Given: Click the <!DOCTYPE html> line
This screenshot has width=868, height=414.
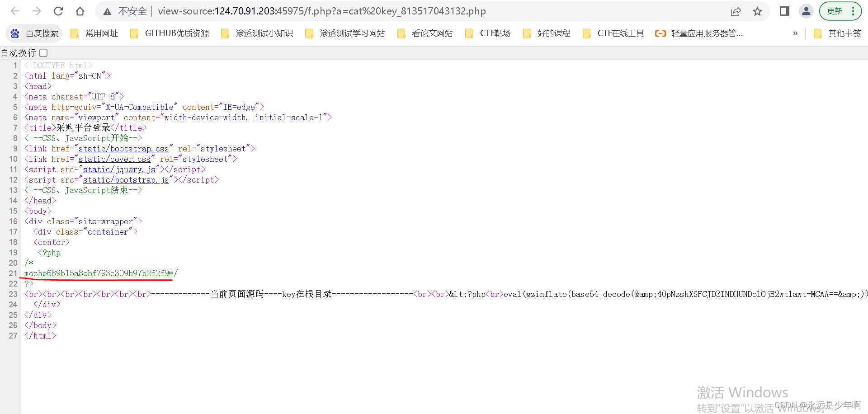Looking at the screenshot, I should point(58,66).
